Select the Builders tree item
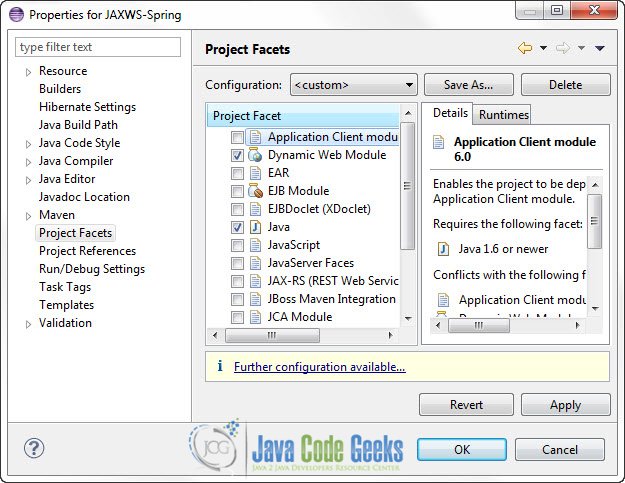Screen dimensions: 625x483 pos(60,89)
